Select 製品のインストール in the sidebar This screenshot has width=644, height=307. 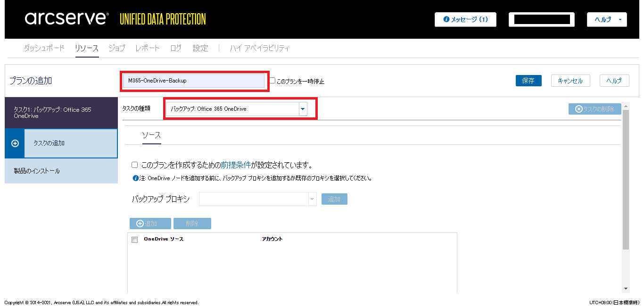click(61, 171)
